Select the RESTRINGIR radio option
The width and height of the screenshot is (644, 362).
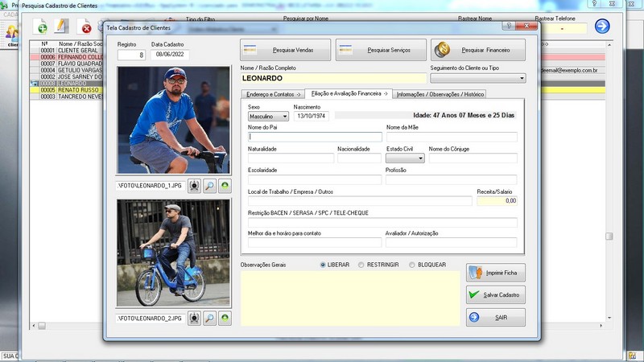(x=361, y=265)
